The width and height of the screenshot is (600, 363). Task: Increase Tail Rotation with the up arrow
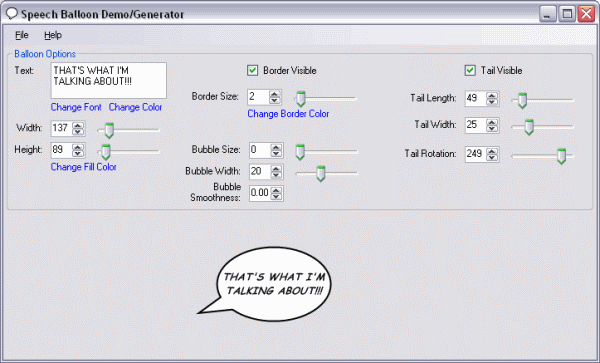click(x=492, y=151)
